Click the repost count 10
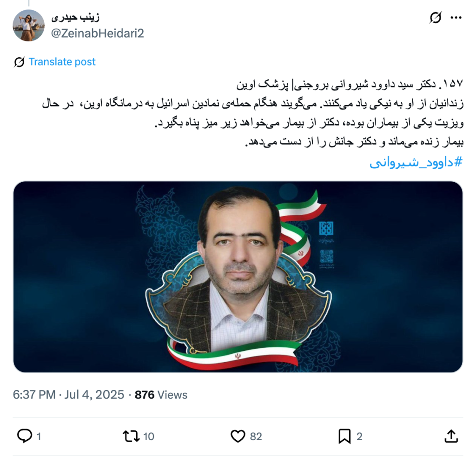This screenshot has width=476, height=456. [148, 436]
